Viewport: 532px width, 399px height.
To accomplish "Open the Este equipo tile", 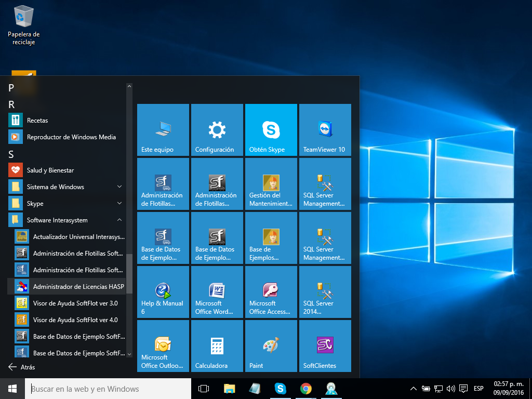I will (x=163, y=130).
